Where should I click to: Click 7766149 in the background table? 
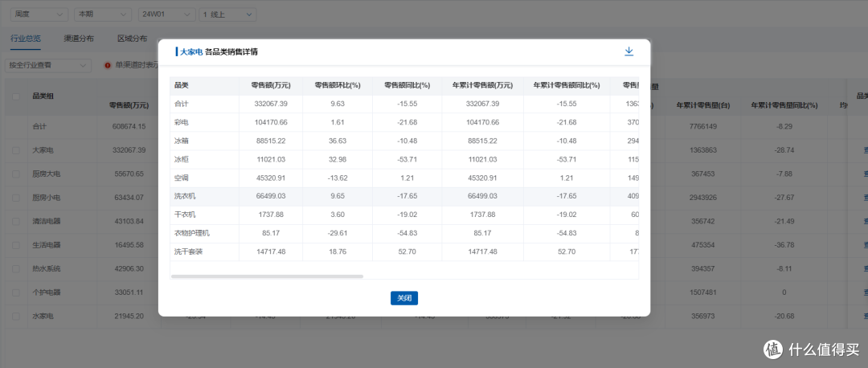point(703,126)
